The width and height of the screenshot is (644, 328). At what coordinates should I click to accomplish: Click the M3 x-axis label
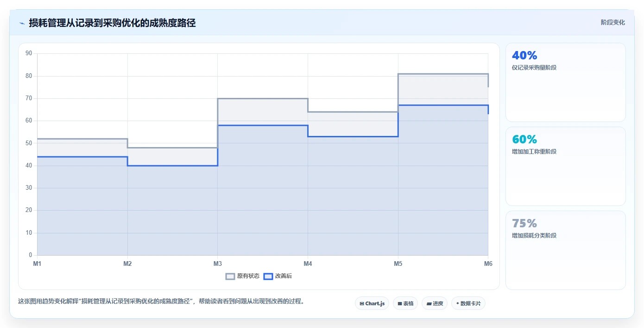[x=217, y=264]
